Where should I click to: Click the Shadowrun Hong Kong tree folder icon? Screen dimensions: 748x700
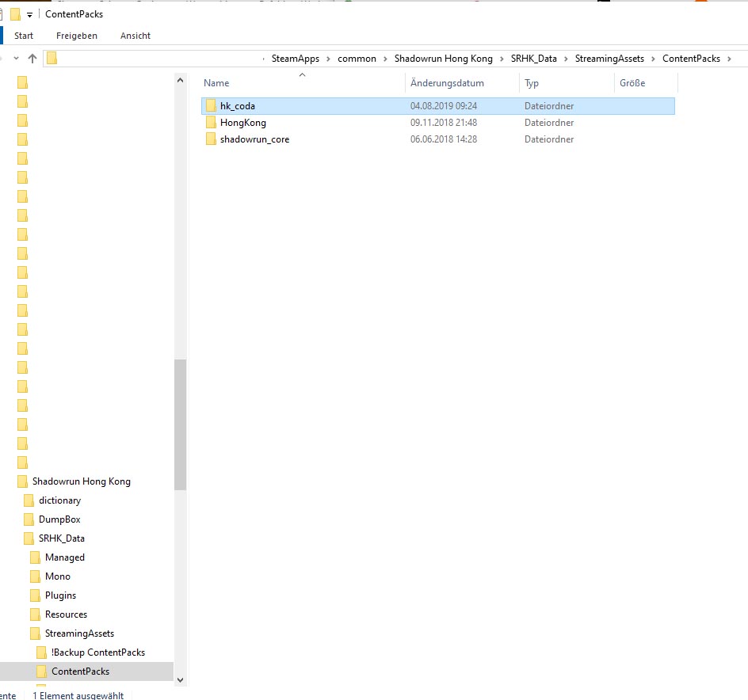[x=22, y=481]
